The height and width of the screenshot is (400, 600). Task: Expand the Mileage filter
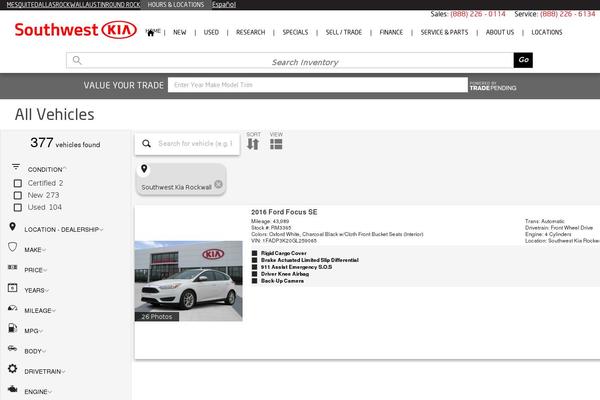click(40, 310)
